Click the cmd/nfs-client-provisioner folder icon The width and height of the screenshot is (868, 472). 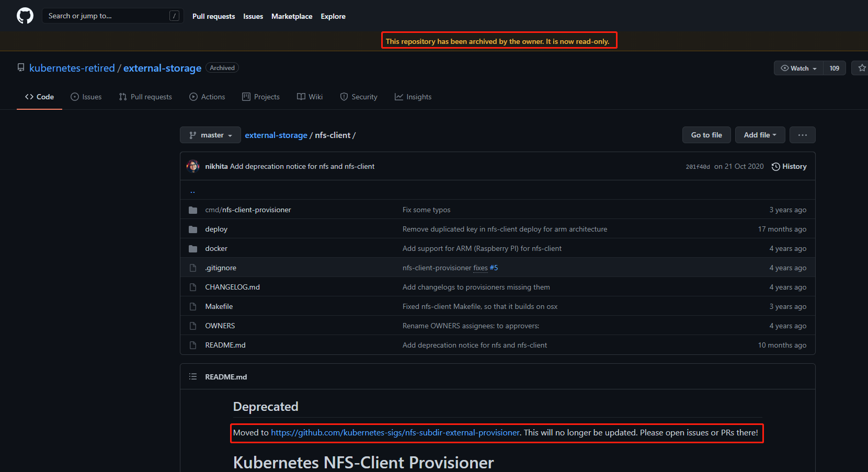193,210
